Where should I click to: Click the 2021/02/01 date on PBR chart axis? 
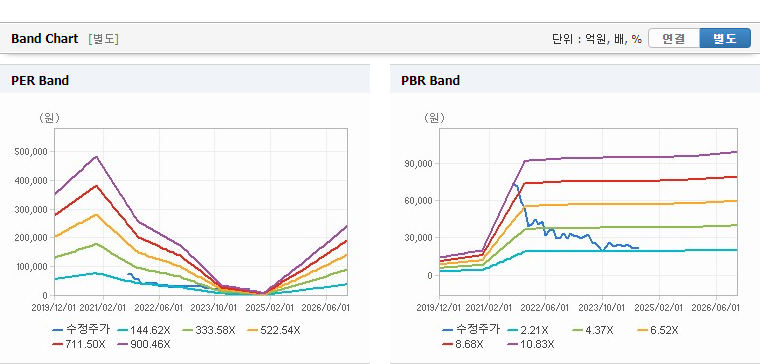click(489, 308)
